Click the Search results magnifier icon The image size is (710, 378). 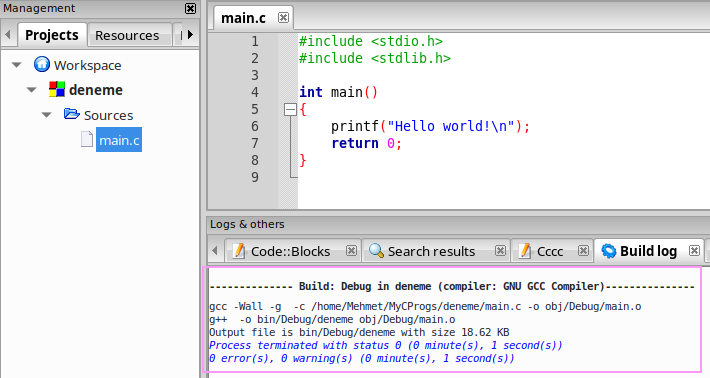[x=376, y=250]
